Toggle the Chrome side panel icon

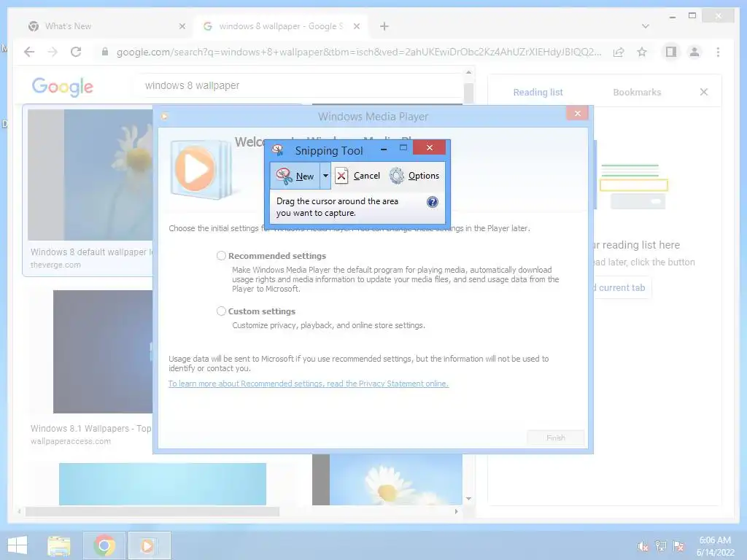coord(671,52)
